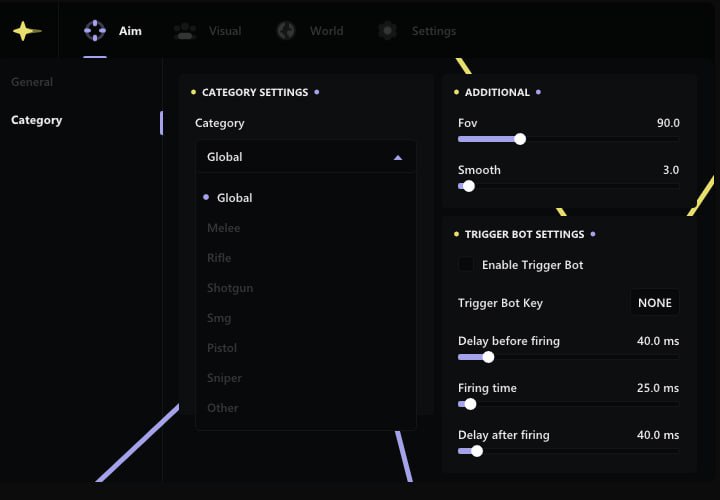Open the Visual tab people icon

184,31
